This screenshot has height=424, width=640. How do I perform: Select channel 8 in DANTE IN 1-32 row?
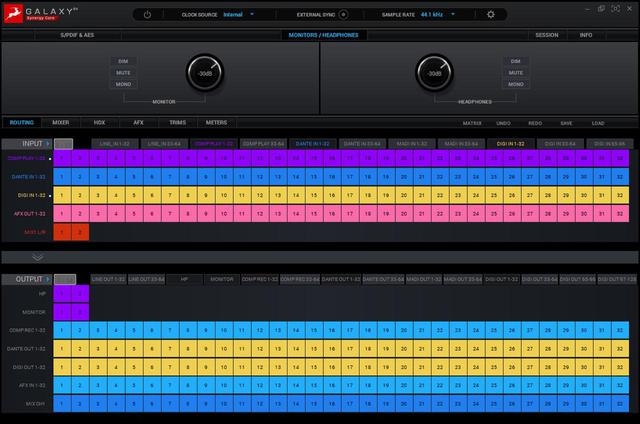tap(188, 177)
